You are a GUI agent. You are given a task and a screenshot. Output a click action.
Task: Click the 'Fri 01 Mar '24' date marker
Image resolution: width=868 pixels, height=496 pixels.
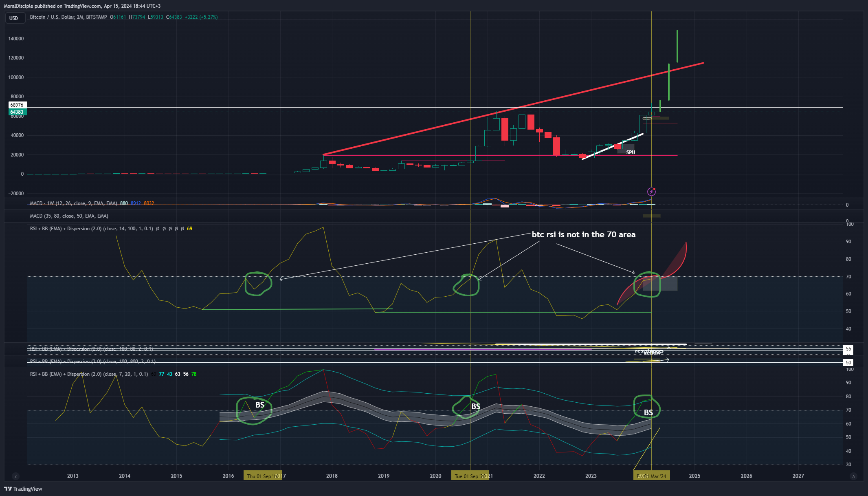pos(651,476)
